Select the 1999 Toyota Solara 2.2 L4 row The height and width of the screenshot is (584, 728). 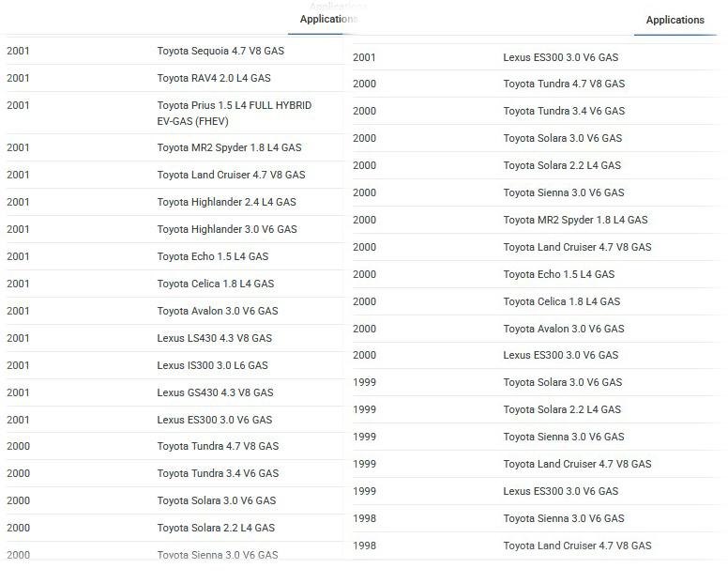click(x=537, y=409)
